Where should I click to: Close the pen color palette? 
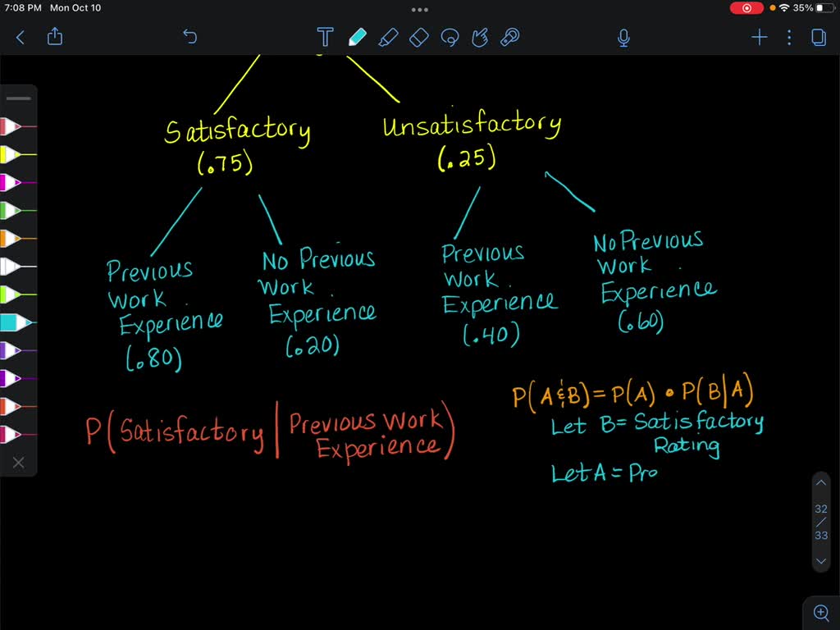coord(18,463)
